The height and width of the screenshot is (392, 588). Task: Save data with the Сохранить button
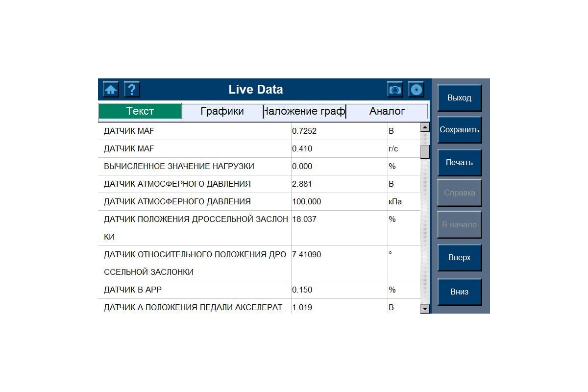click(460, 130)
